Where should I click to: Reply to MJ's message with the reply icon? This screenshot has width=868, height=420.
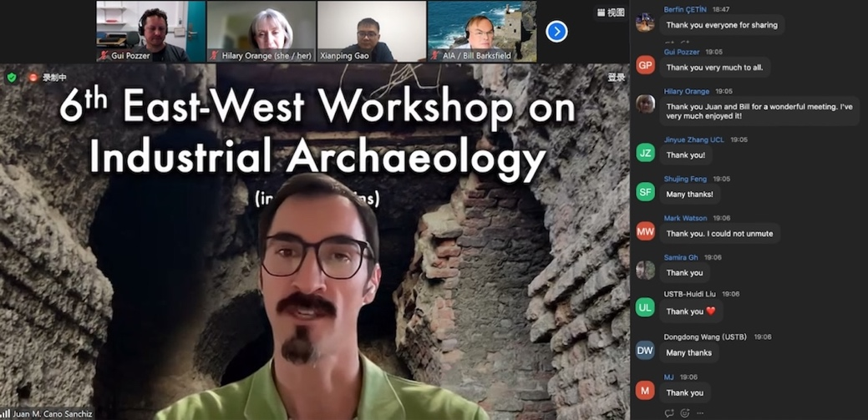[x=669, y=412]
